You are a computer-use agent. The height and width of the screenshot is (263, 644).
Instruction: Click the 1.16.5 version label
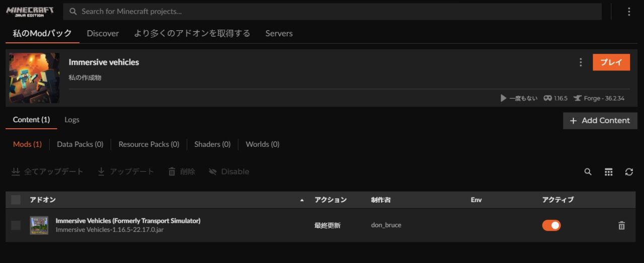tap(560, 98)
